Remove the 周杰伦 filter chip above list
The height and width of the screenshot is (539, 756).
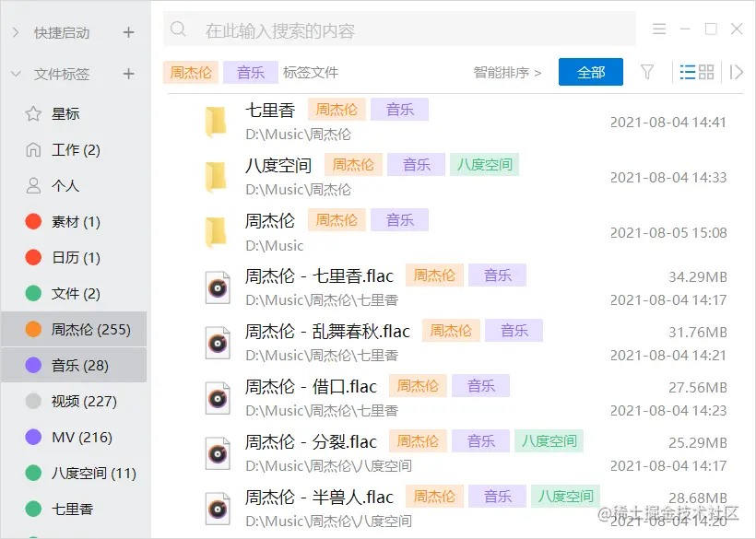pos(191,72)
